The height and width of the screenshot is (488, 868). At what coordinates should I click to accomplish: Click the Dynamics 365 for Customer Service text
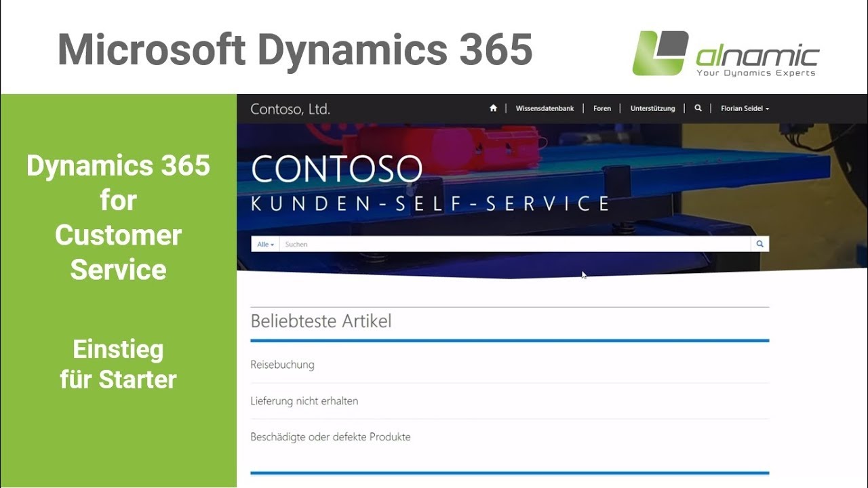[x=118, y=217]
